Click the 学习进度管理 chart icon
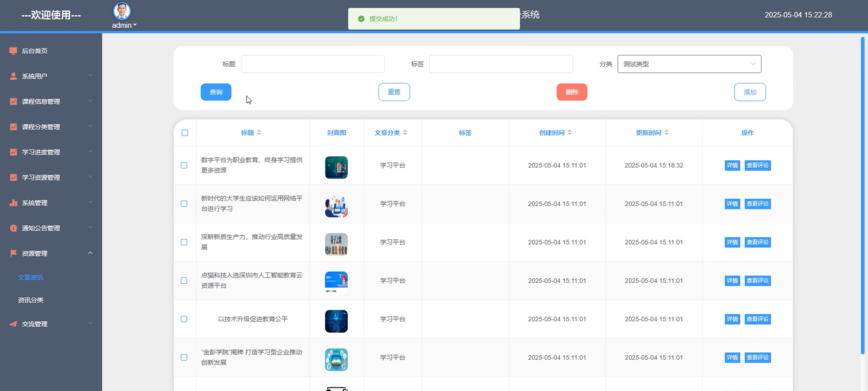The height and width of the screenshot is (391, 868). coord(13,152)
